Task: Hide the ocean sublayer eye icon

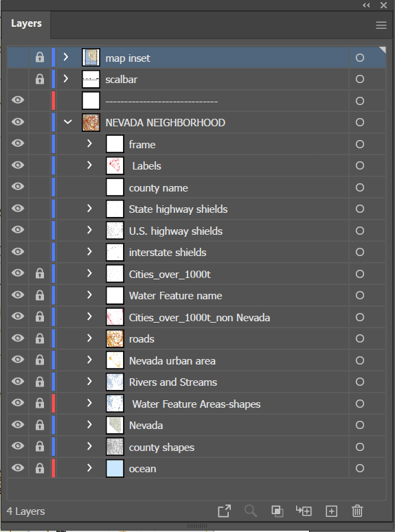Action: (18, 468)
